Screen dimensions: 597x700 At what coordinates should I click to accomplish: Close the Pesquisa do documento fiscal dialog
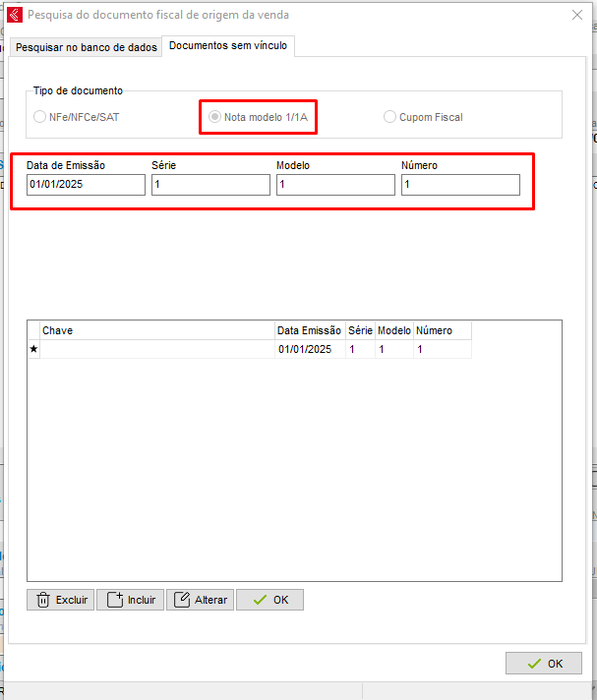[x=576, y=15]
